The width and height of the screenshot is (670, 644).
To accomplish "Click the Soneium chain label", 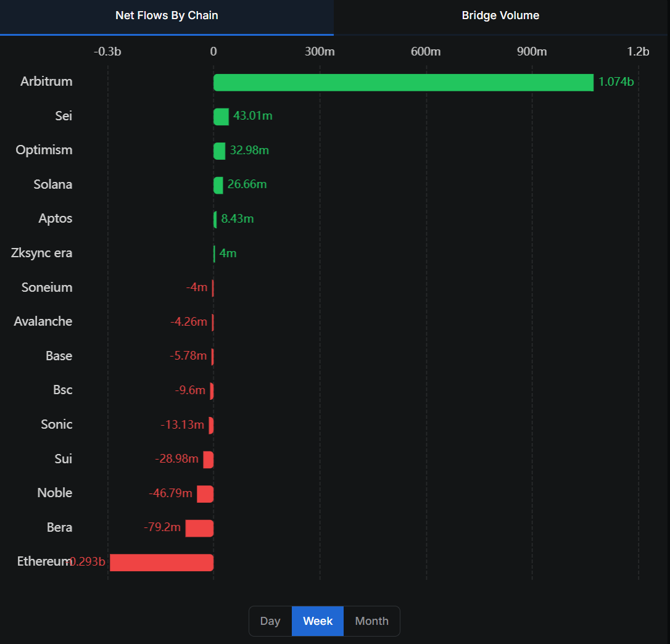I will point(47,287).
